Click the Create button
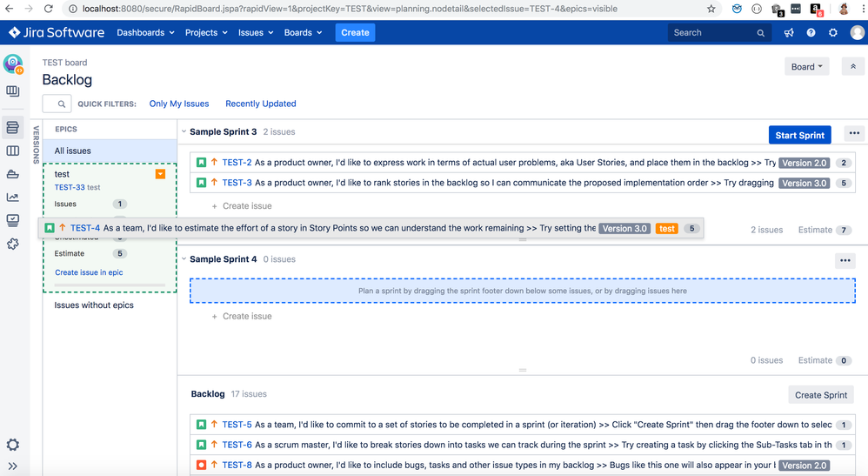The image size is (868, 476). 355,33
